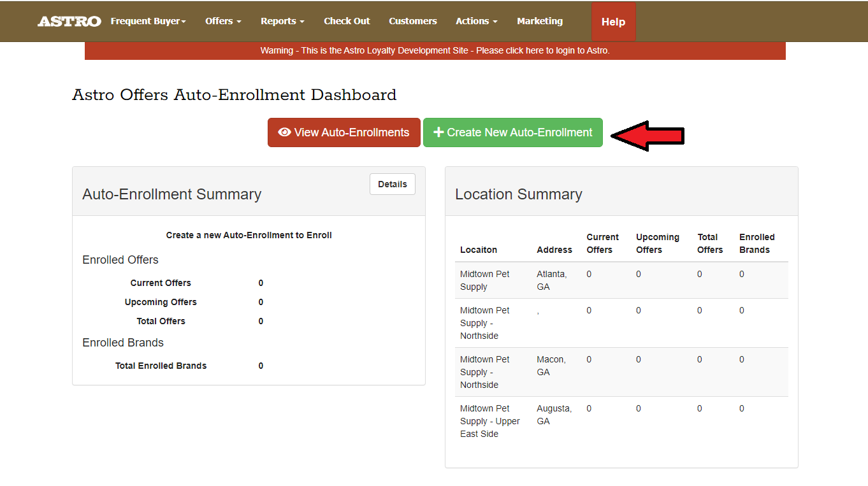Click the Enrolled Brands column header
This screenshot has height=486, width=868.
[x=756, y=243]
